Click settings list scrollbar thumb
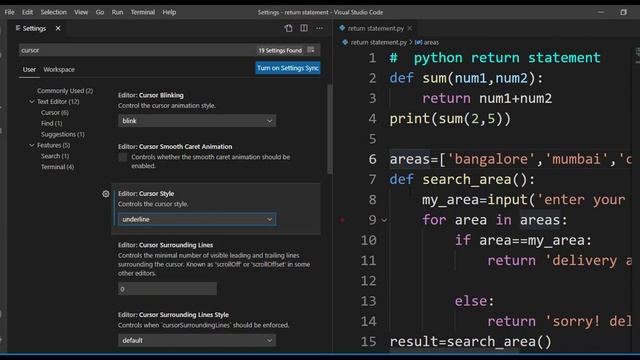The height and width of the screenshot is (360, 640). click(330, 129)
